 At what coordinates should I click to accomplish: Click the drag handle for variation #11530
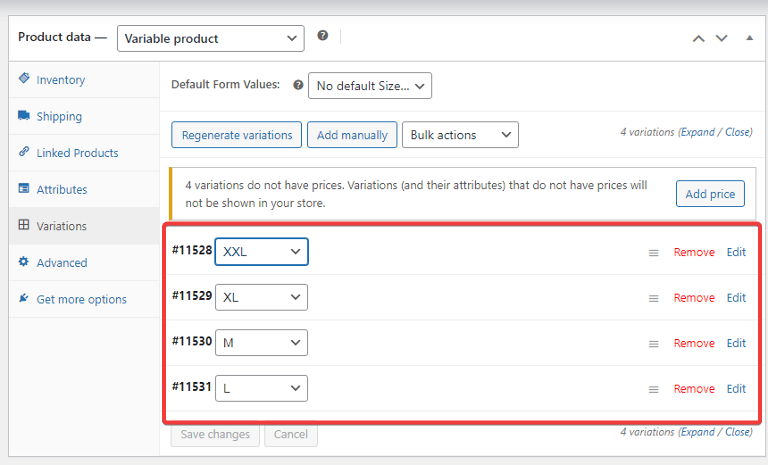(x=653, y=344)
